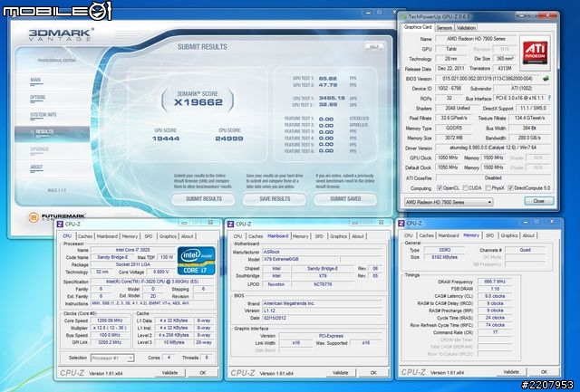The width and height of the screenshot is (580, 392).
Task: Click the Driver Version field in GPU-Z
Action: click(492, 148)
